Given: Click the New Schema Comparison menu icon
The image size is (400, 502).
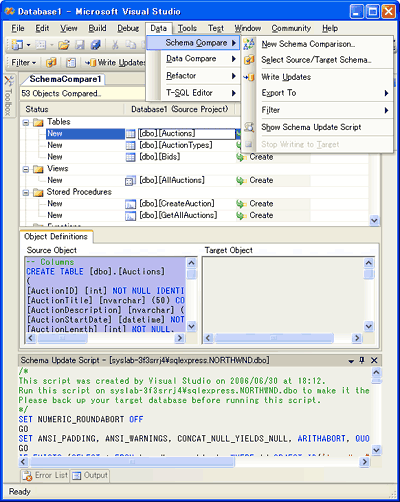Looking at the screenshot, I should coord(249,44).
